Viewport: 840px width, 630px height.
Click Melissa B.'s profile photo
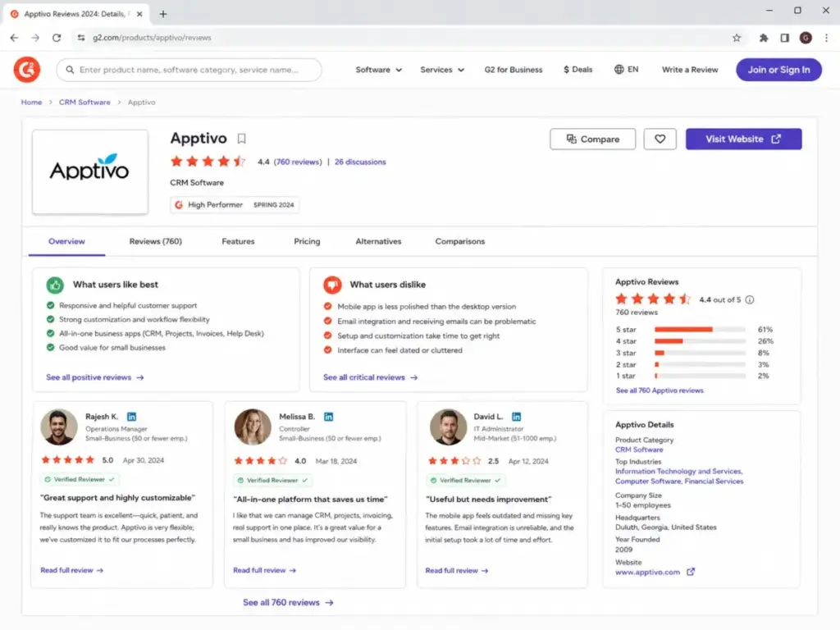[253, 427]
